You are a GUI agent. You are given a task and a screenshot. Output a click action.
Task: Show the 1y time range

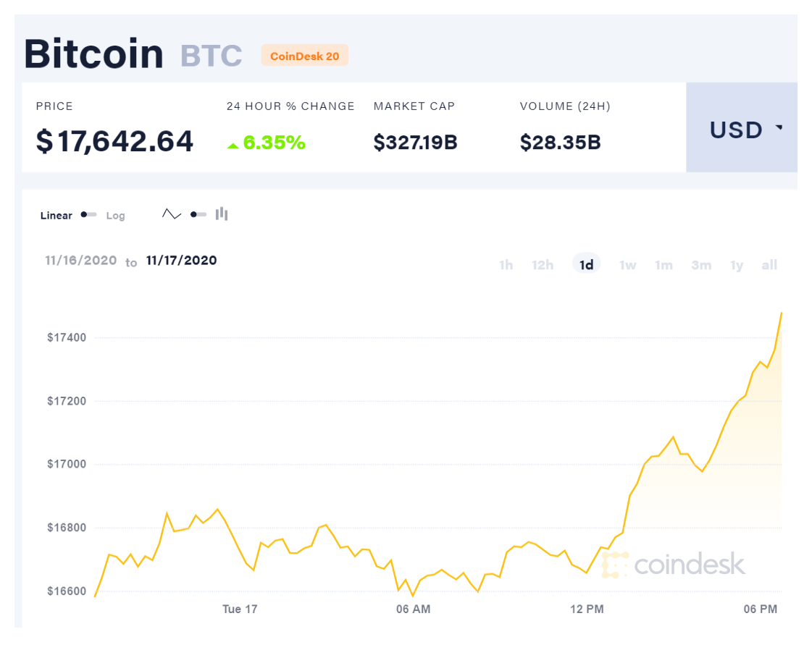[x=737, y=266]
